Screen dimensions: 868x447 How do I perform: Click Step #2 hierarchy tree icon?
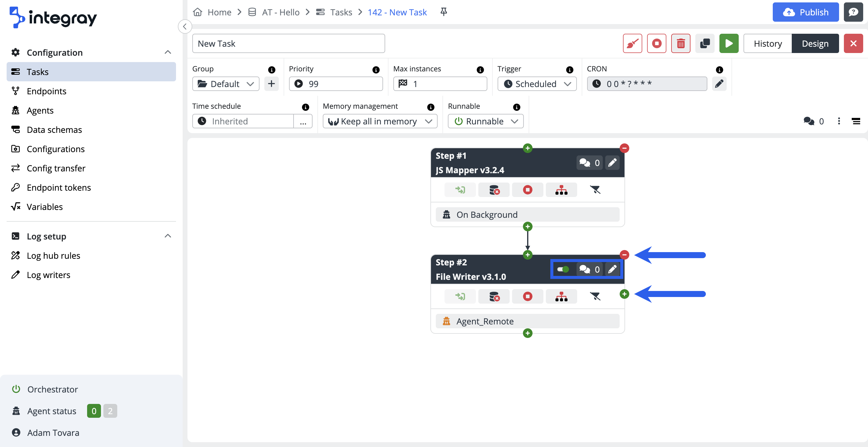(x=561, y=296)
